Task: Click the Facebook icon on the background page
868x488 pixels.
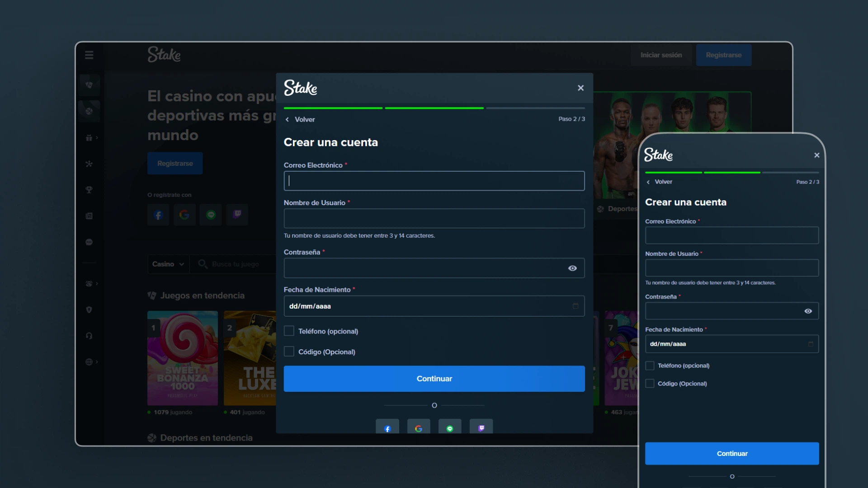Action: (x=158, y=215)
